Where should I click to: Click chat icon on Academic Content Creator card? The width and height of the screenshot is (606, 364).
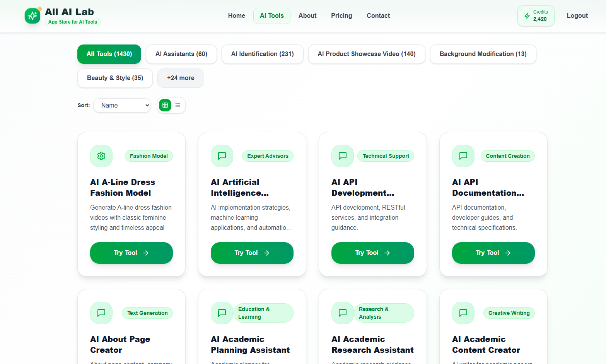click(463, 313)
